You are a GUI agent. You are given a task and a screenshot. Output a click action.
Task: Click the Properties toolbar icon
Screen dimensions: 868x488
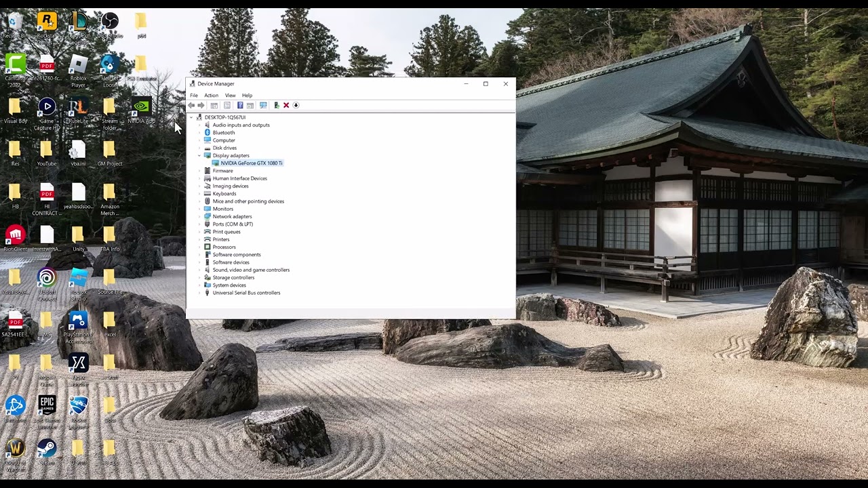227,105
